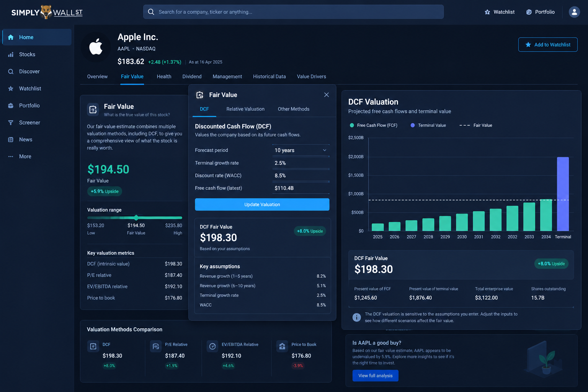Click the More ellipsis icon

11,157
